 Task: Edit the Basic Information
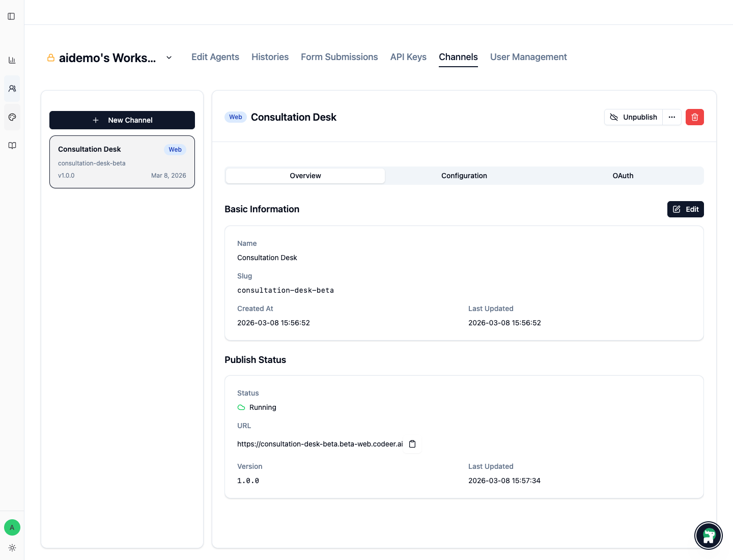click(x=685, y=209)
